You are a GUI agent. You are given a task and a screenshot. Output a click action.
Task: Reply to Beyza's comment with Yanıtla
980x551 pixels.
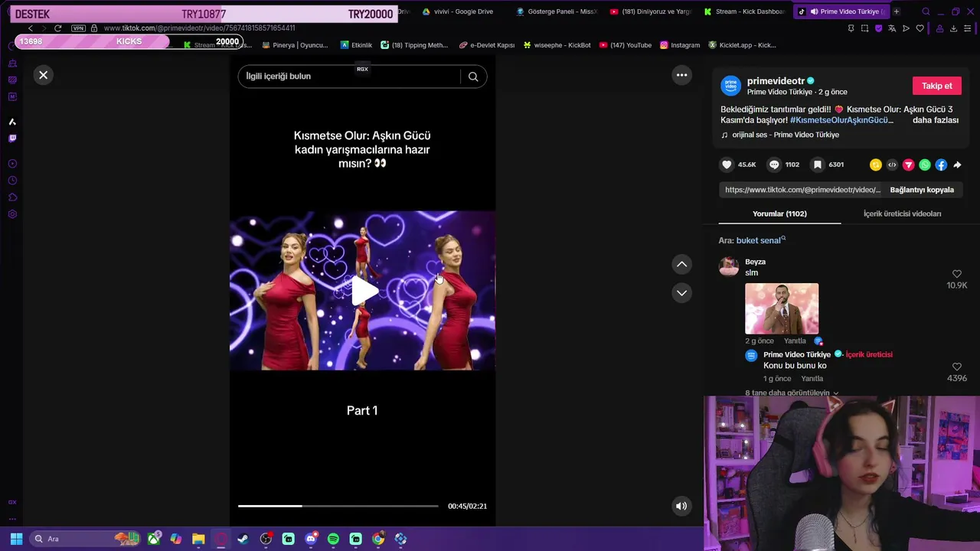click(795, 341)
